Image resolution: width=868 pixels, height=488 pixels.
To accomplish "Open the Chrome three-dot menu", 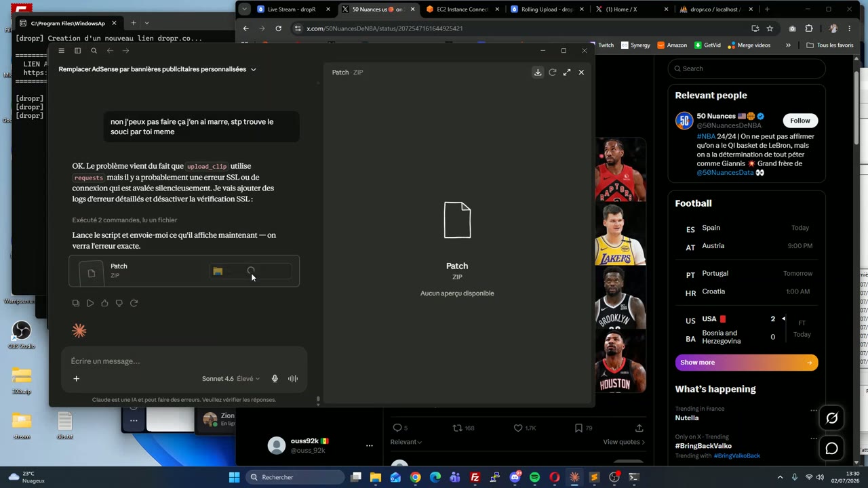I will [x=850, y=28].
